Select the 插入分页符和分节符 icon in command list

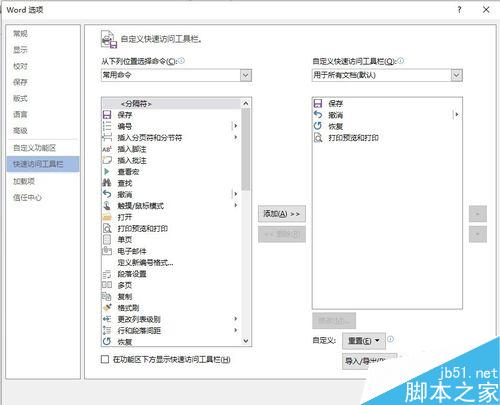pos(107,138)
